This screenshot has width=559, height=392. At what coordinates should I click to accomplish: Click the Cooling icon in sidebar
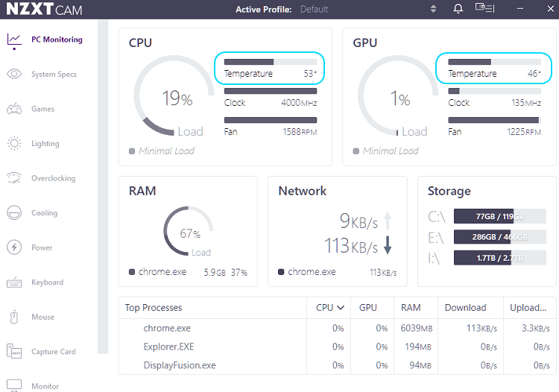(14, 212)
